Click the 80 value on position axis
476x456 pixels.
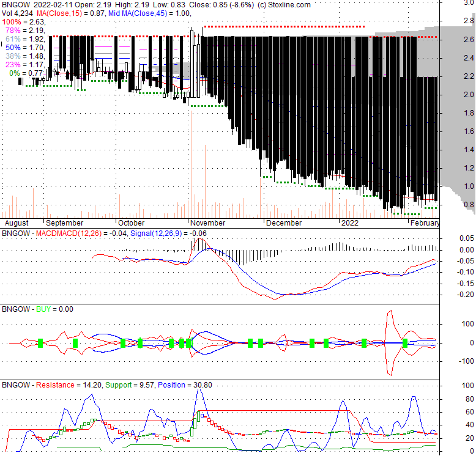coord(470,399)
